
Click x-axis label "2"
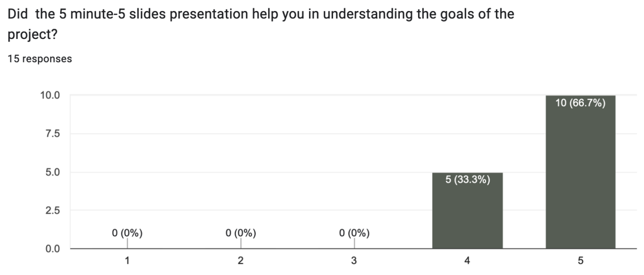click(x=241, y=261)
